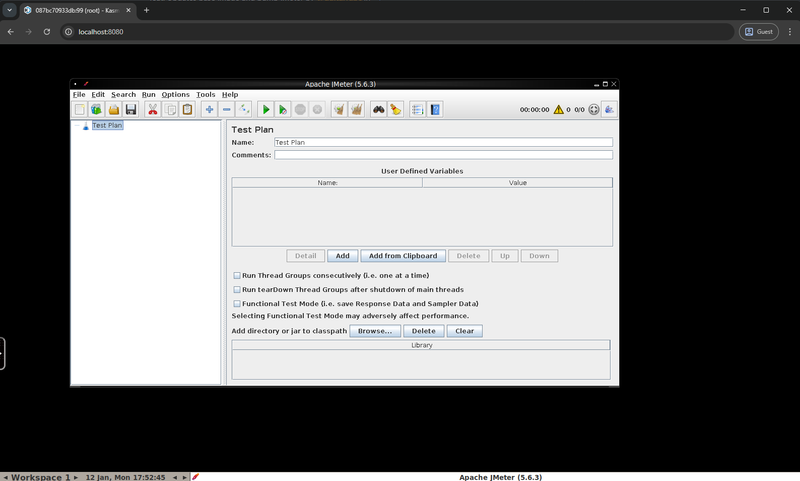Click the Clear broom icon
Viewport: 800px width, 481px height.
[x=339, y=109]
